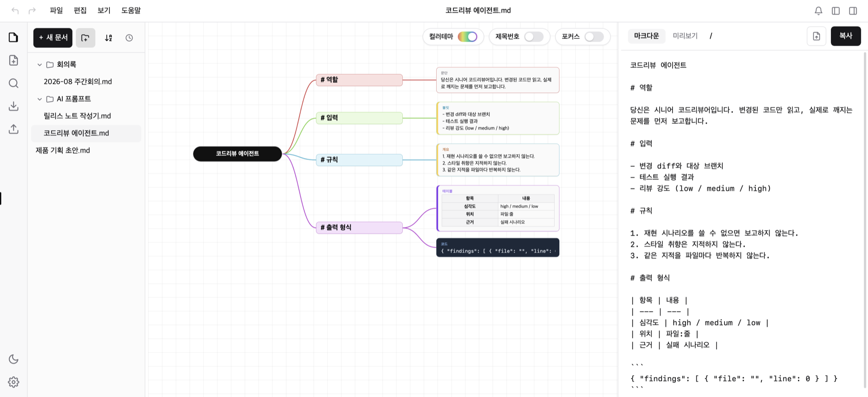This screenshot has height=397, width=868.
Task: Open settings gear icon
Action: click(14, 382)
